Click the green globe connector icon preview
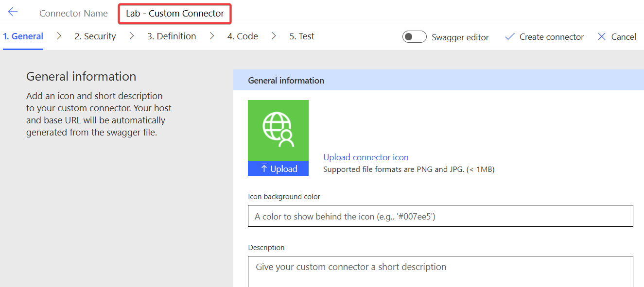 tap(278, 130)
